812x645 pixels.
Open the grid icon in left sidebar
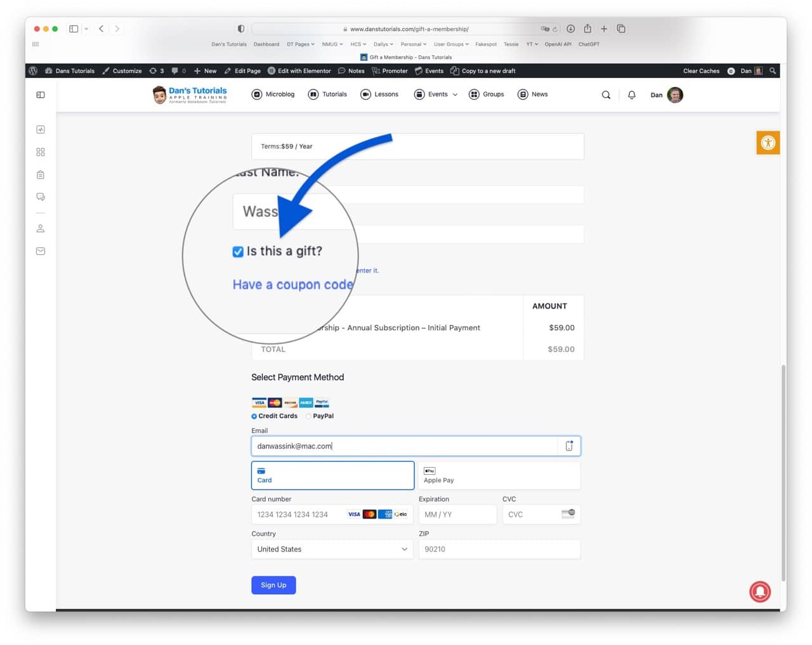point(41,152)
